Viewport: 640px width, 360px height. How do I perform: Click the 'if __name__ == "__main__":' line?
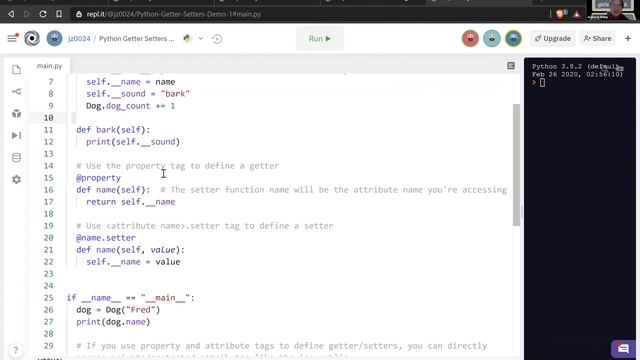pos(131,298)
